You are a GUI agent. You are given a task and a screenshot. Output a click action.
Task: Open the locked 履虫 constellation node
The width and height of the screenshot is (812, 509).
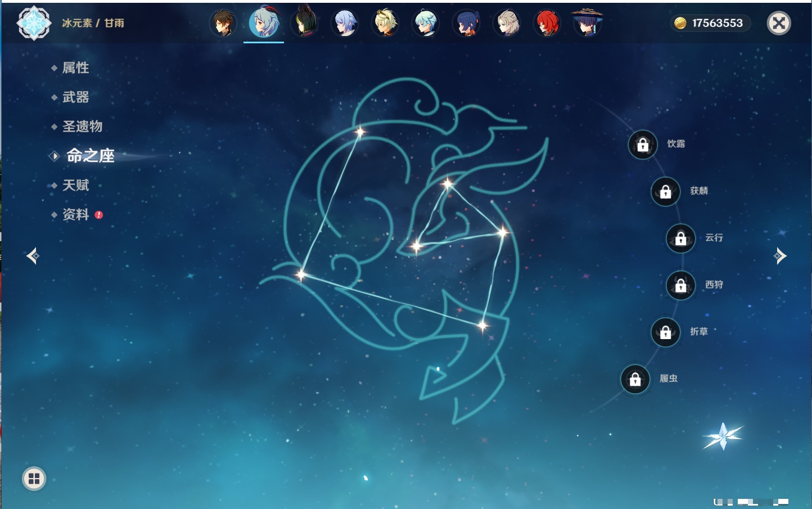(635, 380)
